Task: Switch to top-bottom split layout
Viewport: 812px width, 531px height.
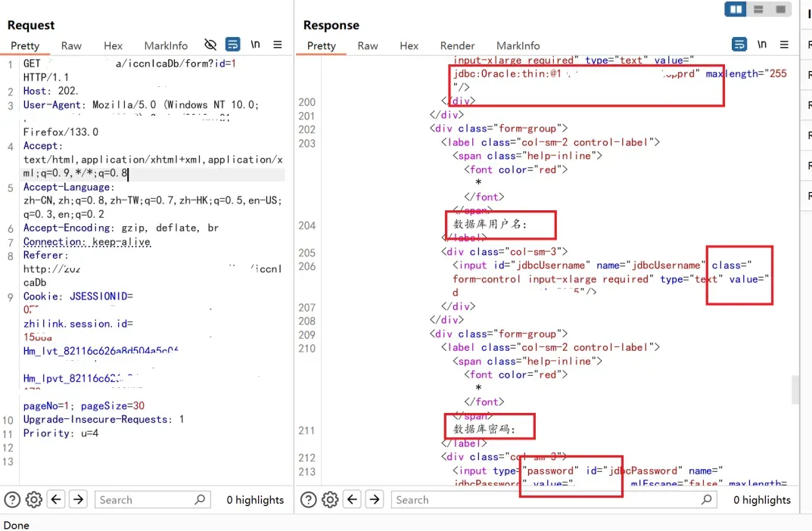Action: [758, 9]
